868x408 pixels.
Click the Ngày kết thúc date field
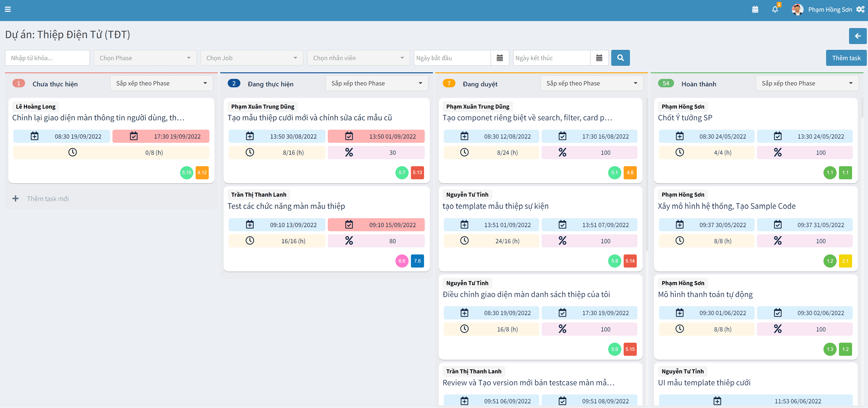point(551,58)
